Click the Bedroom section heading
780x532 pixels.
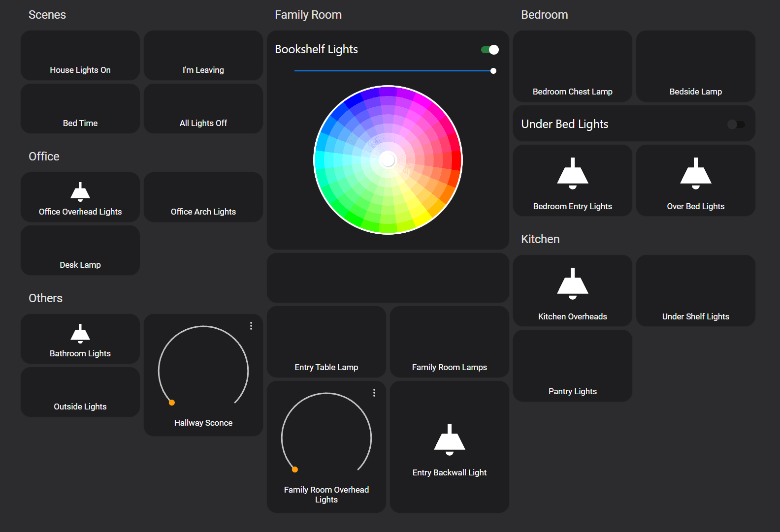click(x=545, y=15)
